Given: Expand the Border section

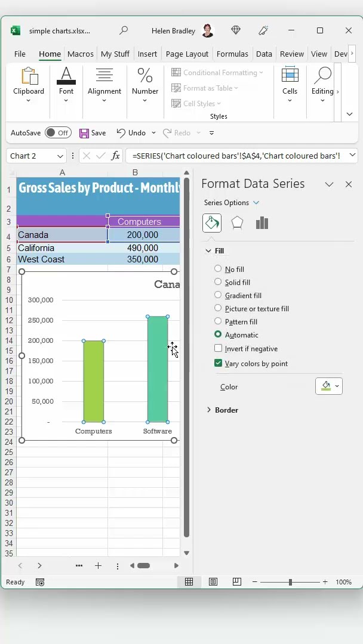Looking at the screenshot, I should pos(209,410).
